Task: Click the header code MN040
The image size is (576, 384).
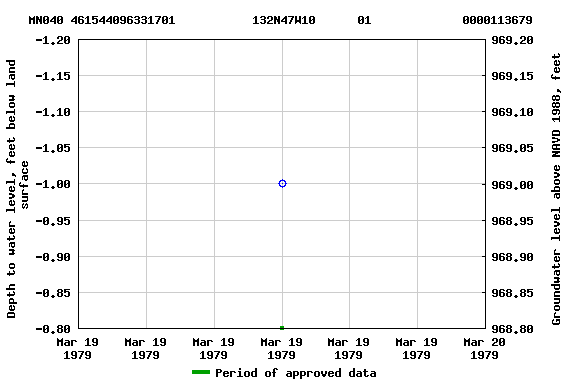Action: pyautogui.click(x=46, y=20)
